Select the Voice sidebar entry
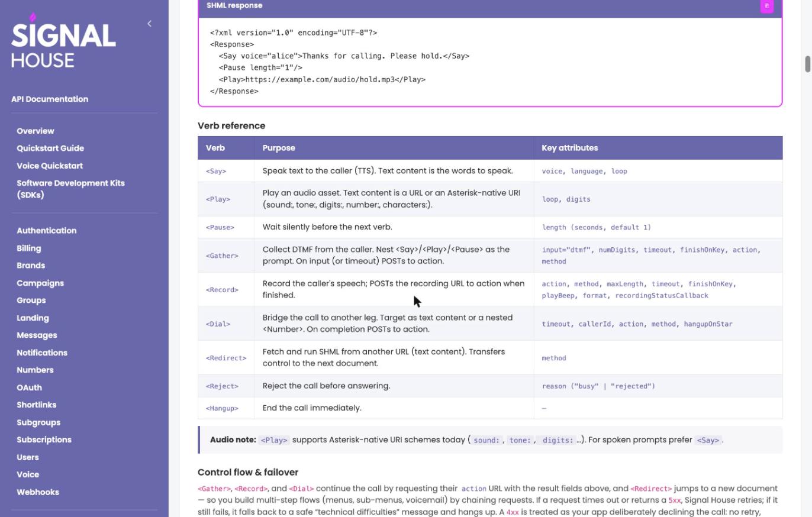Image resolution: width=812 pixels, height=517 pixels. click(x=28, y=474)
